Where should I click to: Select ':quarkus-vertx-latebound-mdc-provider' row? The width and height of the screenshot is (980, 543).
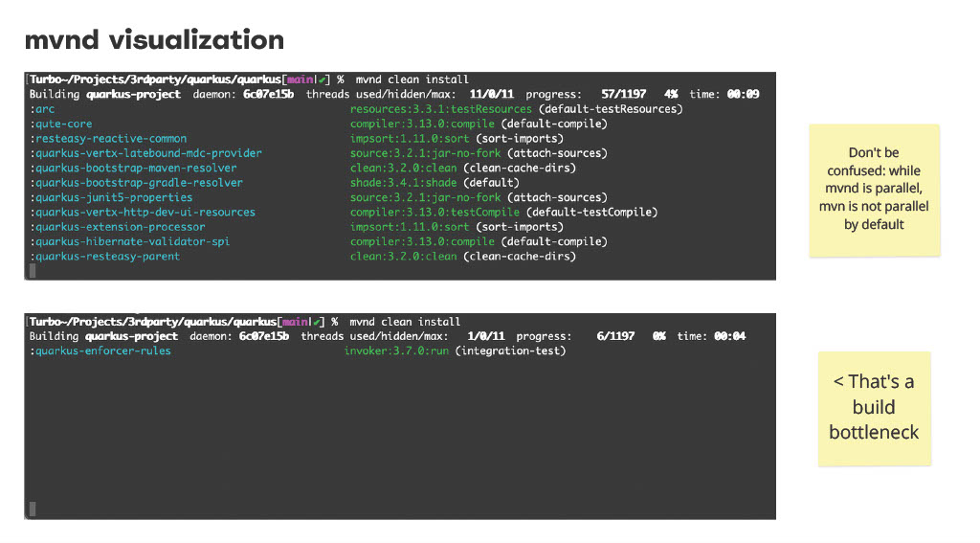point(145,153)
